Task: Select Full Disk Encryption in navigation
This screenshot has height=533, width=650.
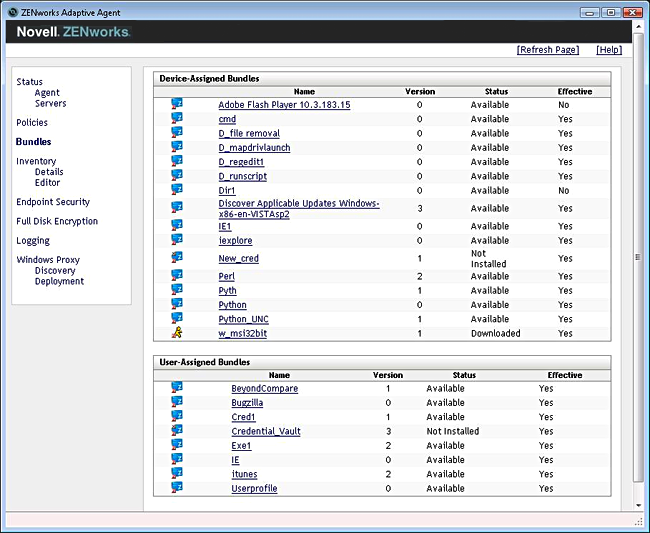Action: [57, 221]
